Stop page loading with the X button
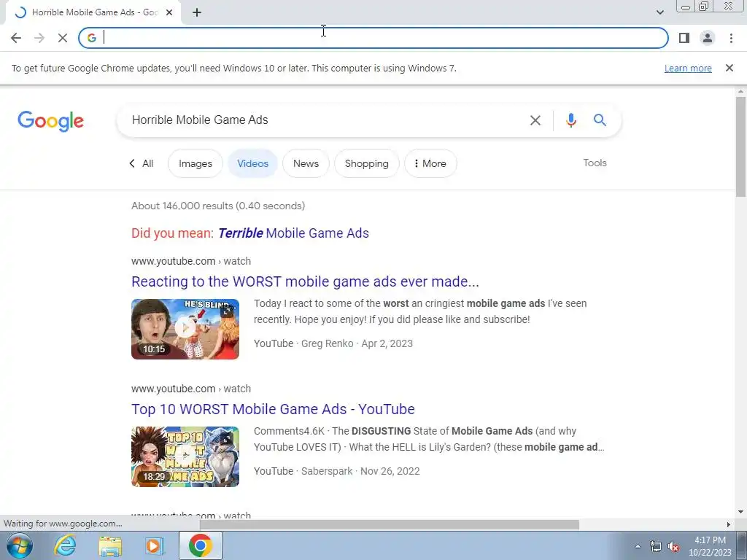The width and height of the screenshot is (747, 560). point(63,38)
